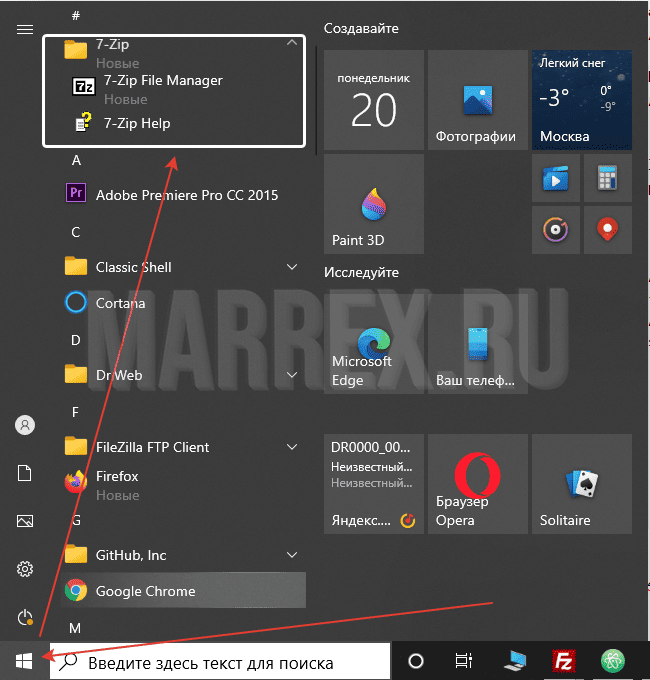Open the Movies & TV small tile
Viewport: 650px width, 680px height.
pyautogui.click(x=556, y=178)
